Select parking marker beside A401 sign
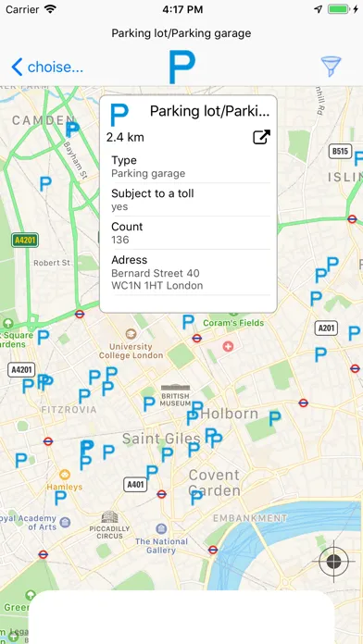The height and width of the screenshot is (644, 363). [x=152, y=472]
